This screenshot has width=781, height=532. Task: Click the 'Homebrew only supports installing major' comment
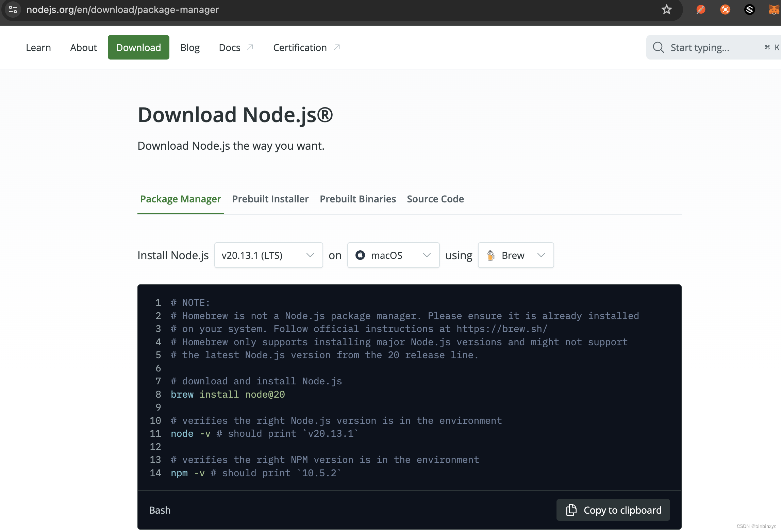pos(399,342)
